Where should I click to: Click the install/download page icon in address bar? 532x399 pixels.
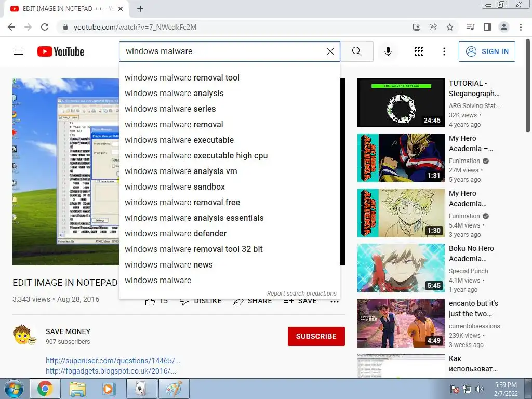pos(416,27)
